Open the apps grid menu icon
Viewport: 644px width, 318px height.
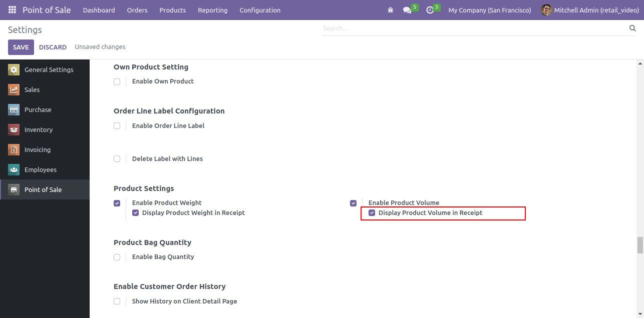pyautogui.click(x=12, y=10)
